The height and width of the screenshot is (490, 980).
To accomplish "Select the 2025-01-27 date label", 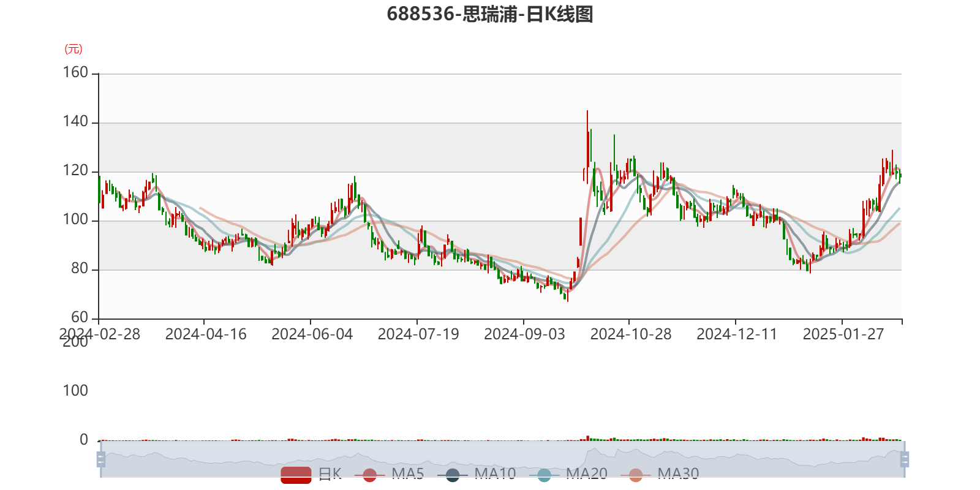I will 843,334.
